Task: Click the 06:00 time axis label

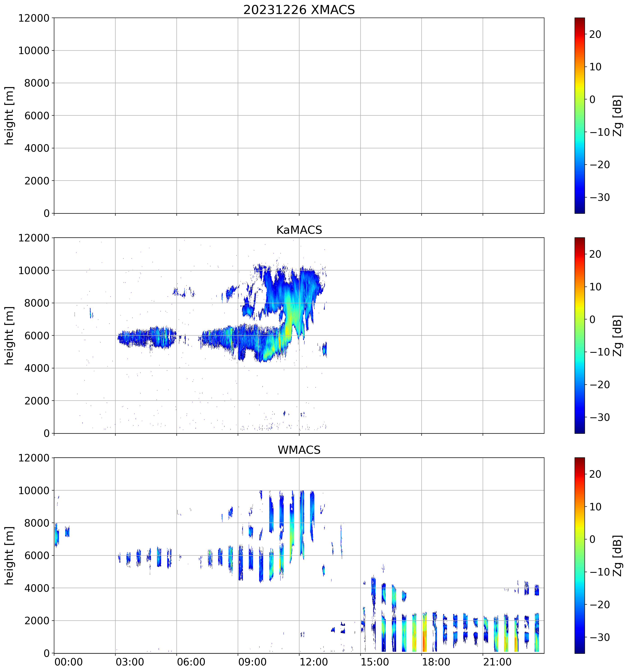Action: coord(191,662)
